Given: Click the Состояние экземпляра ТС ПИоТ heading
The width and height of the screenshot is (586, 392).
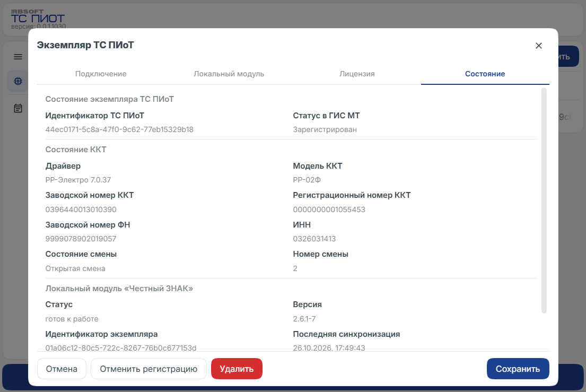Looking at the screenshot, I should [109, 99].
